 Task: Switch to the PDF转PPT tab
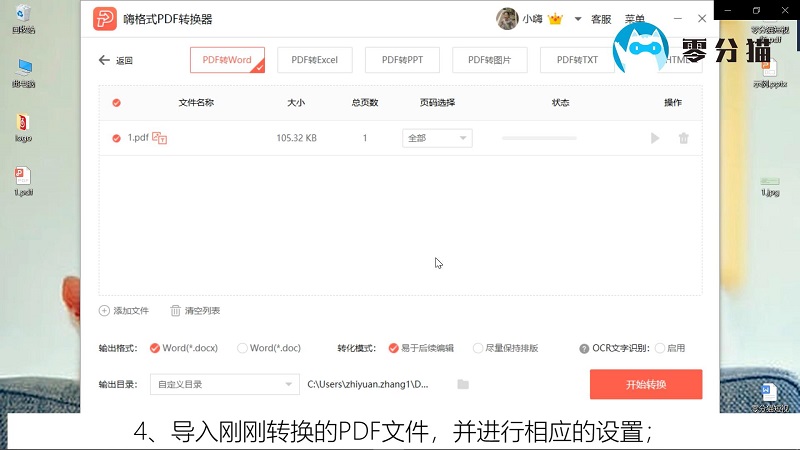point(402,60)
